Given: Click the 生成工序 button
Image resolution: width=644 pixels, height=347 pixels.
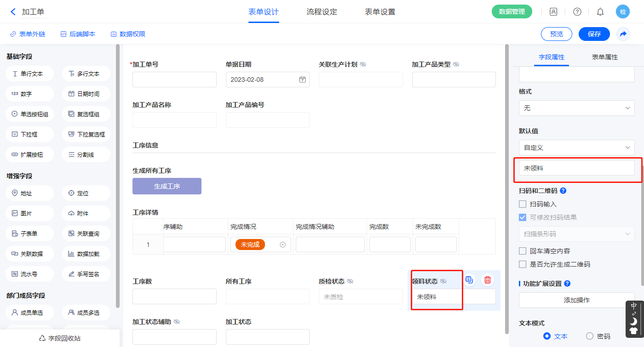Looking at the screenshot, I should click(167, 186).
